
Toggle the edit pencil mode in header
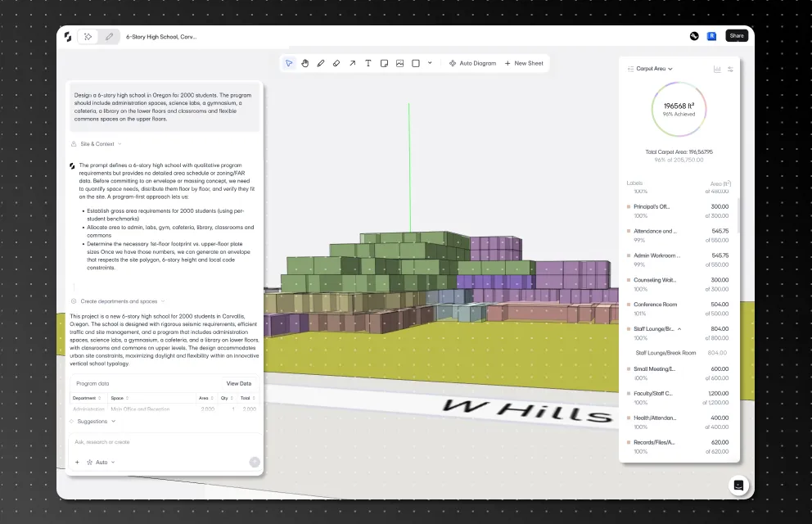point(109,37)
